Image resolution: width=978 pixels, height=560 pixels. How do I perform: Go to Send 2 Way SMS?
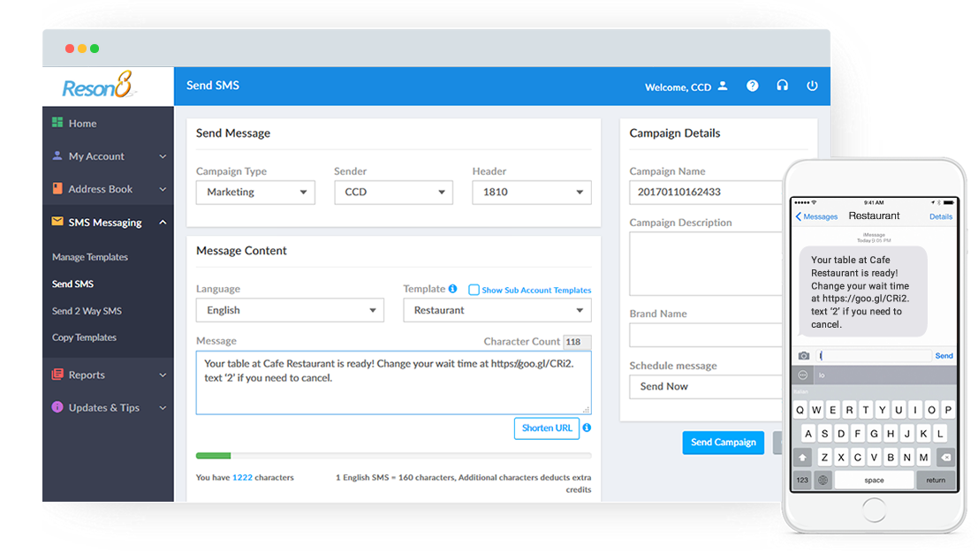pyautogui.click(x=87, y=311)
